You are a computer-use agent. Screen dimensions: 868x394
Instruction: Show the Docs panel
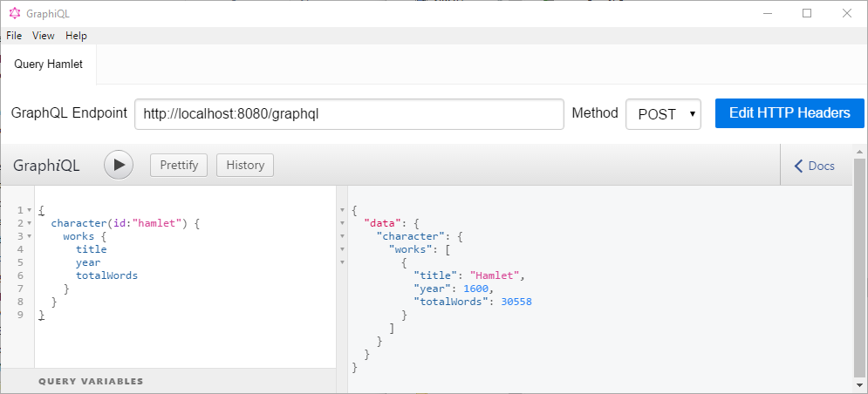814,166
